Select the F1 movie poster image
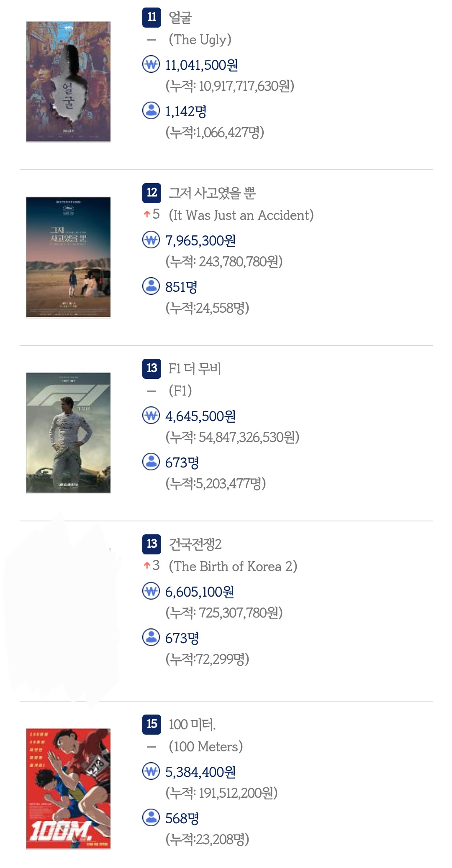 pyautogui.click(x=68, y=433)
